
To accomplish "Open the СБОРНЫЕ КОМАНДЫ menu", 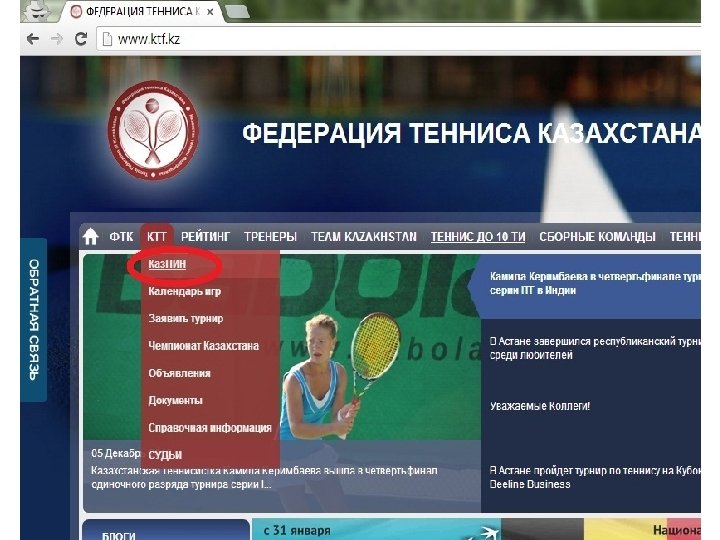I will click(x=597, y=236).
